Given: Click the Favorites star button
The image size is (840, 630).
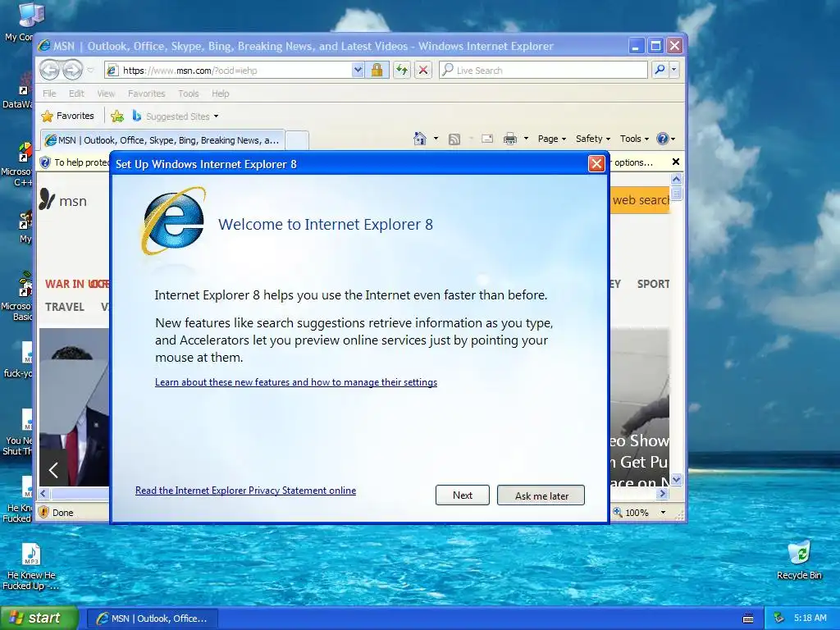Looking at the screenshot, I should click(x=67, y=116).
